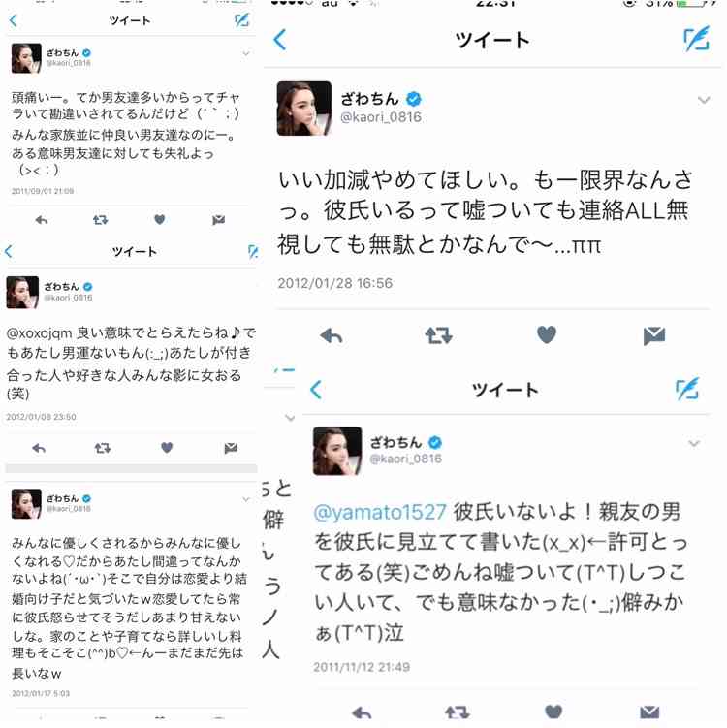Open the @yamato1527 mention link
The image size is (727, 728).
(x=380, y=512)
